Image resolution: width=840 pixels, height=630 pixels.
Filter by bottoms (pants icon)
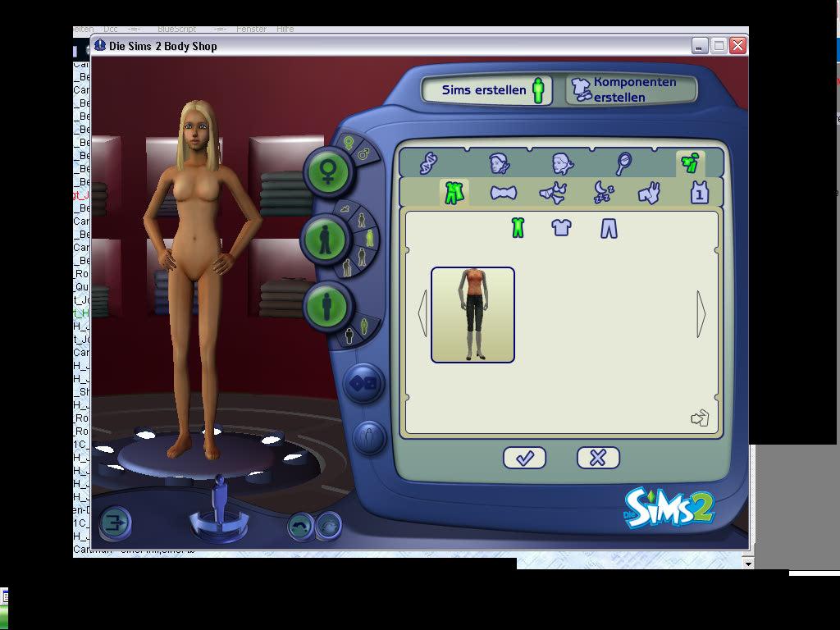pyautogui.click(x=609, y=229)
